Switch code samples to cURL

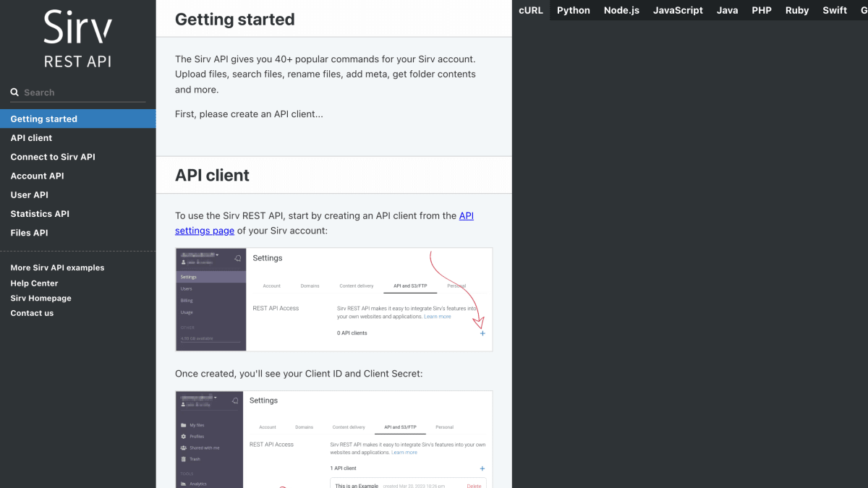coord(531,10)
